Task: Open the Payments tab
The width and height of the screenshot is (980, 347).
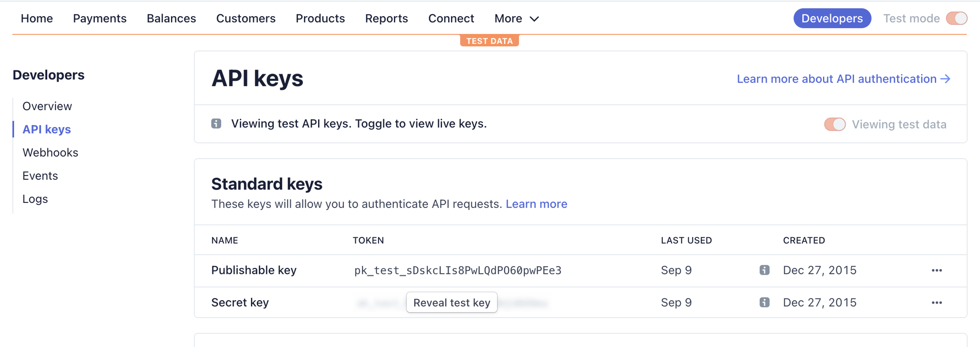Action: point(100,18)
